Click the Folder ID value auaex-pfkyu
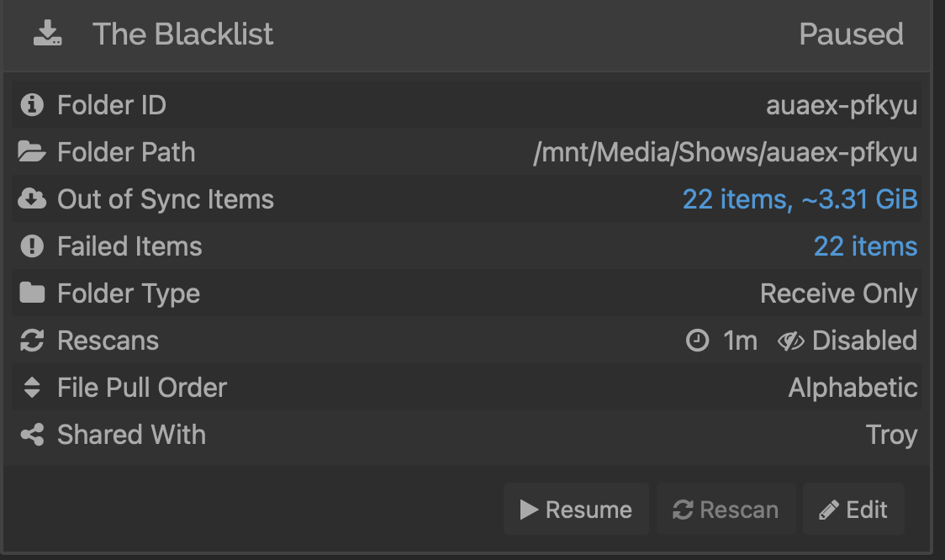 [842, 105]
